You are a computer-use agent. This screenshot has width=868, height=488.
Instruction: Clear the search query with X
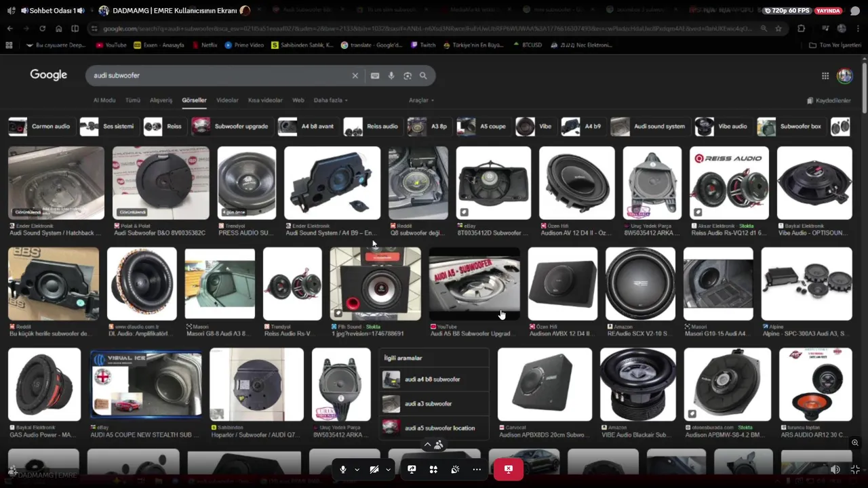click(x=355, y=76)
